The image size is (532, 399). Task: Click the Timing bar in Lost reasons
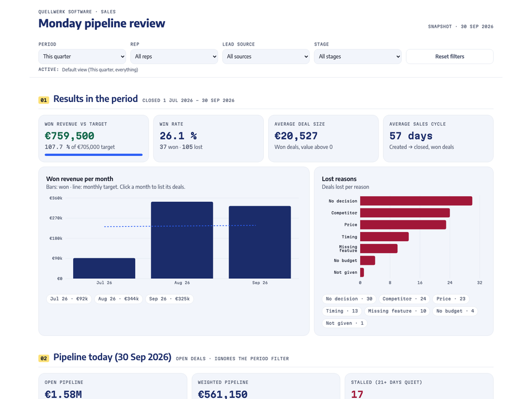(385, 237)
